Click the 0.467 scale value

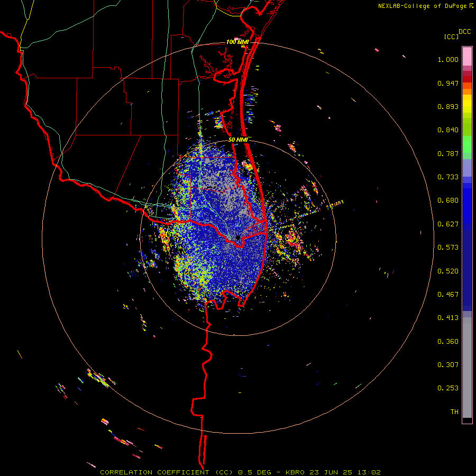click(448, 295)
